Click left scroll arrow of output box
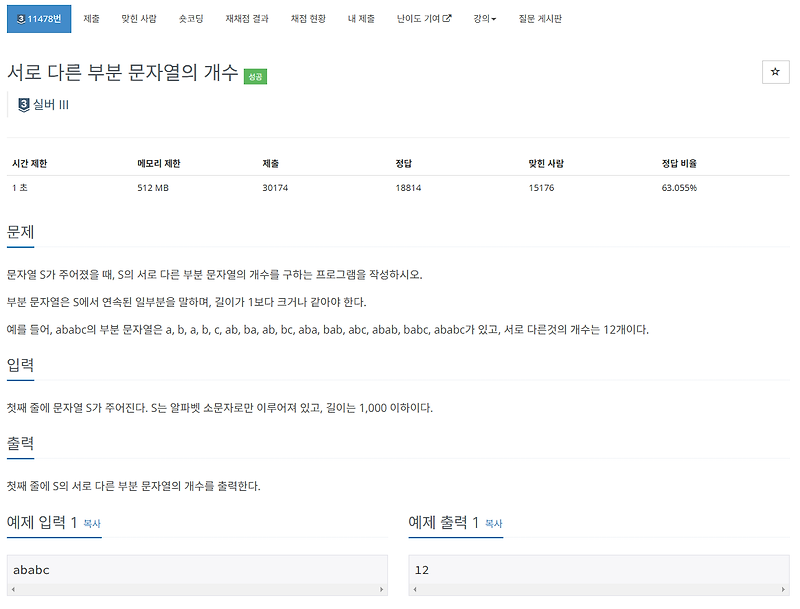 coord(415,590)
